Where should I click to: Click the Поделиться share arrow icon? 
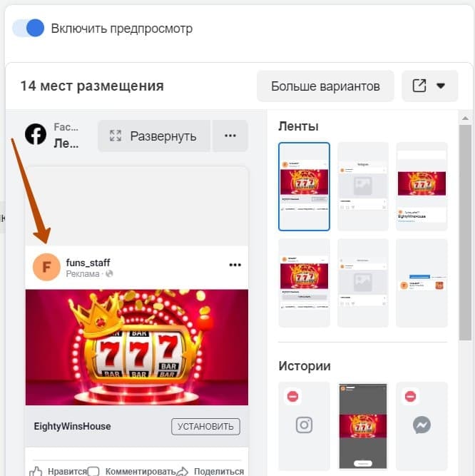[183, 471]
